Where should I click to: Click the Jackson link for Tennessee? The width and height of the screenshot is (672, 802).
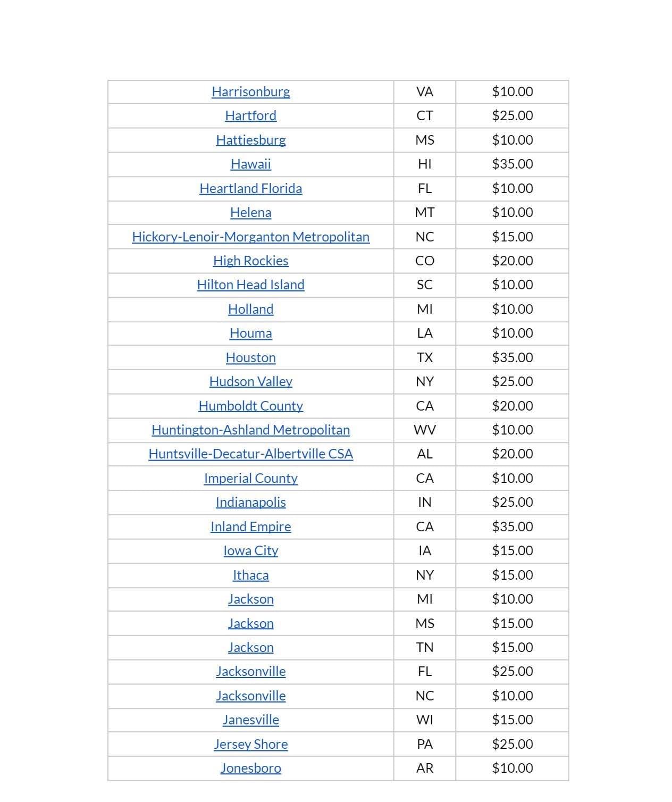(x=250, y=647)
